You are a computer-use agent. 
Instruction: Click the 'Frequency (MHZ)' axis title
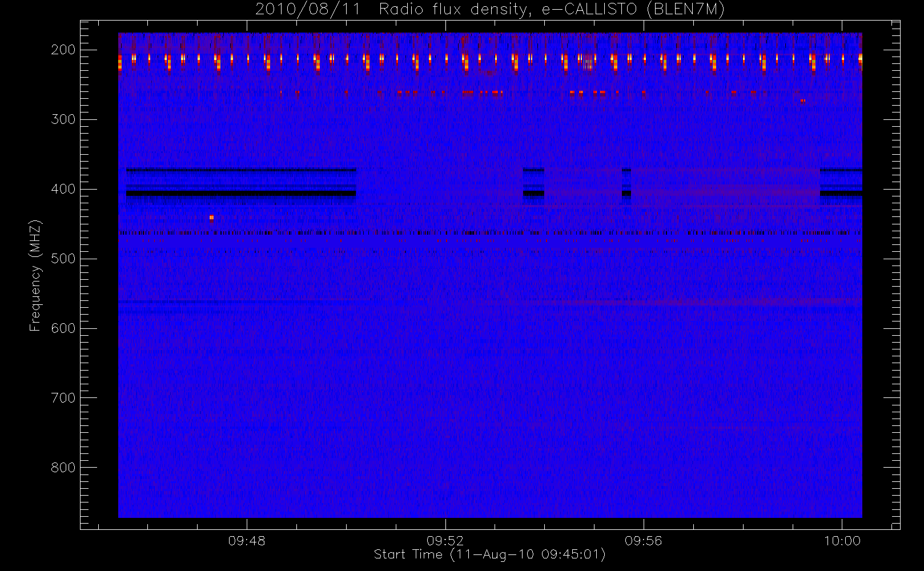click(x=35, y=275)
